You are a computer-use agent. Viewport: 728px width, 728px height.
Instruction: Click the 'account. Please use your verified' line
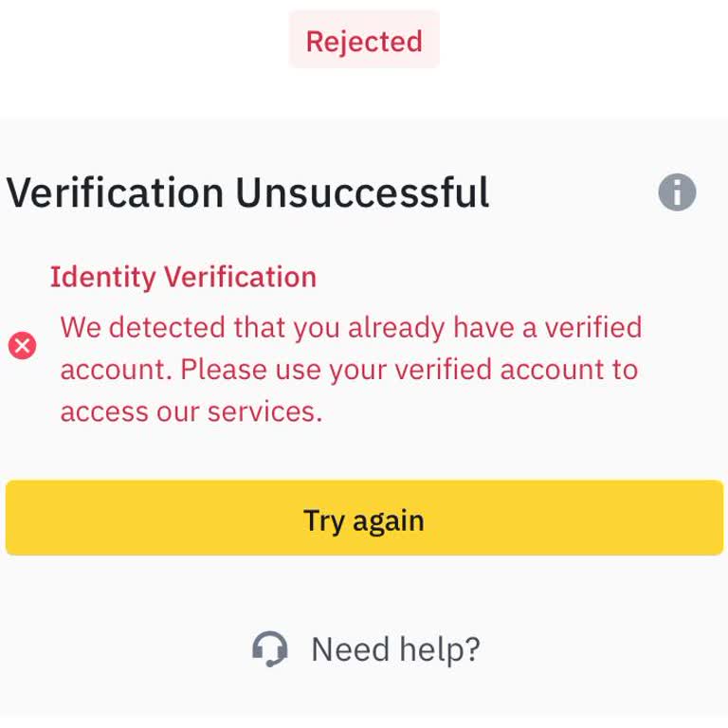[349, 369]
